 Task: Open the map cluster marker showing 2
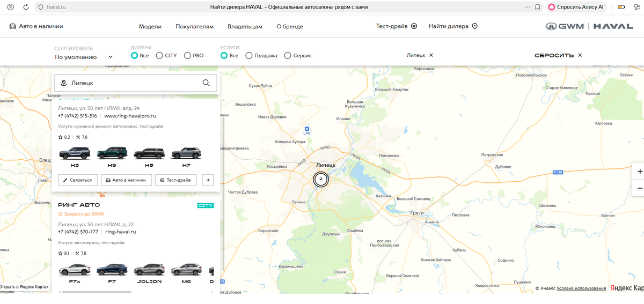tap(320, 179)
